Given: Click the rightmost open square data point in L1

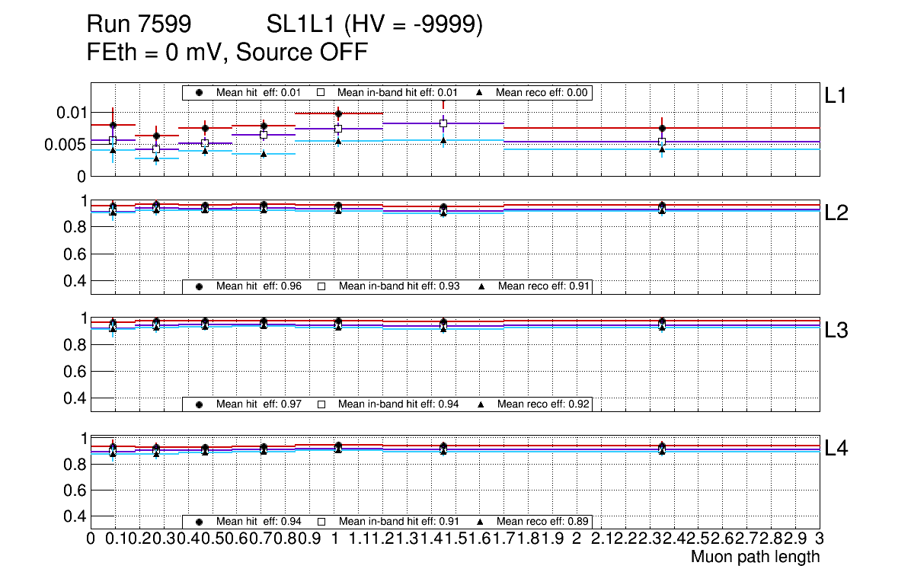Looking at the screenshot, I should click(x=662, y=142).
